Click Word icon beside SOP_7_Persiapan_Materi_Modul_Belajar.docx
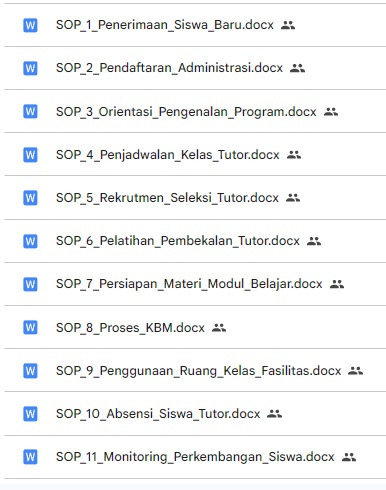Image resolution: width=386 pixels, height=490 pixels. (x=30, y=284)
